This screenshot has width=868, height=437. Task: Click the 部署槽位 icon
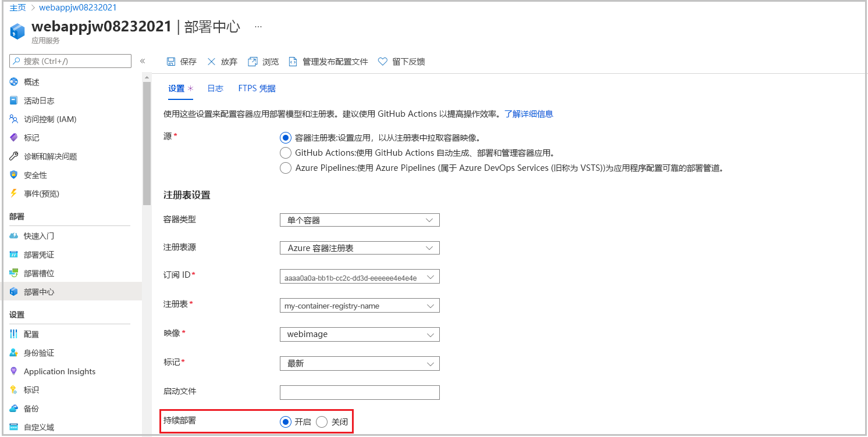14,273
